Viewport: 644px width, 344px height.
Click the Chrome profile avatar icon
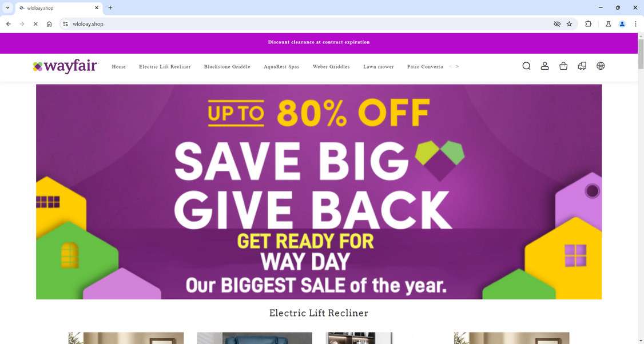coord(622,24)
